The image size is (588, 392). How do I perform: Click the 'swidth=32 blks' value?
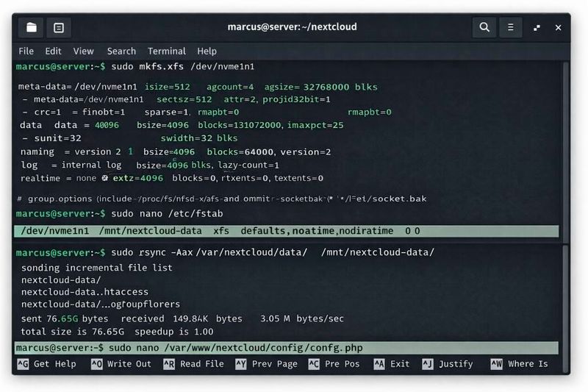click(x=199, y=138)
